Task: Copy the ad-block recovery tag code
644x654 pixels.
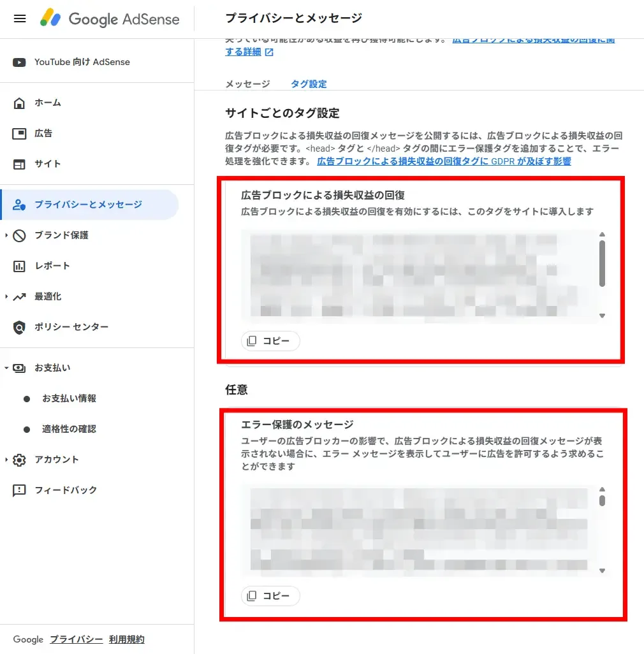Action: click(270, 341)
